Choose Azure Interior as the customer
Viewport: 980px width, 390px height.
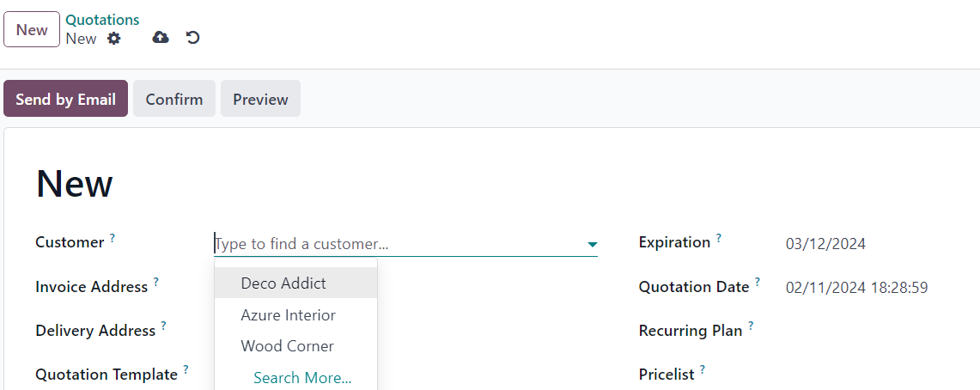coord(288,314)
